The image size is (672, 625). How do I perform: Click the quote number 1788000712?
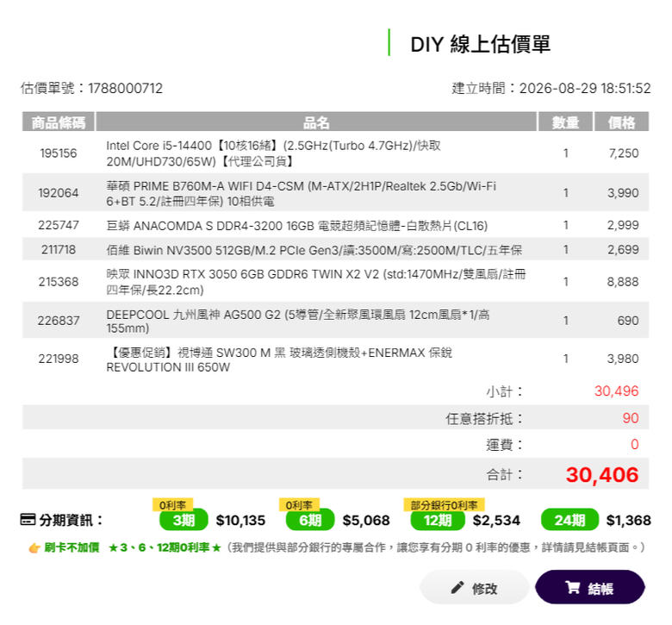pyautogui.click(x=126, y=89)
